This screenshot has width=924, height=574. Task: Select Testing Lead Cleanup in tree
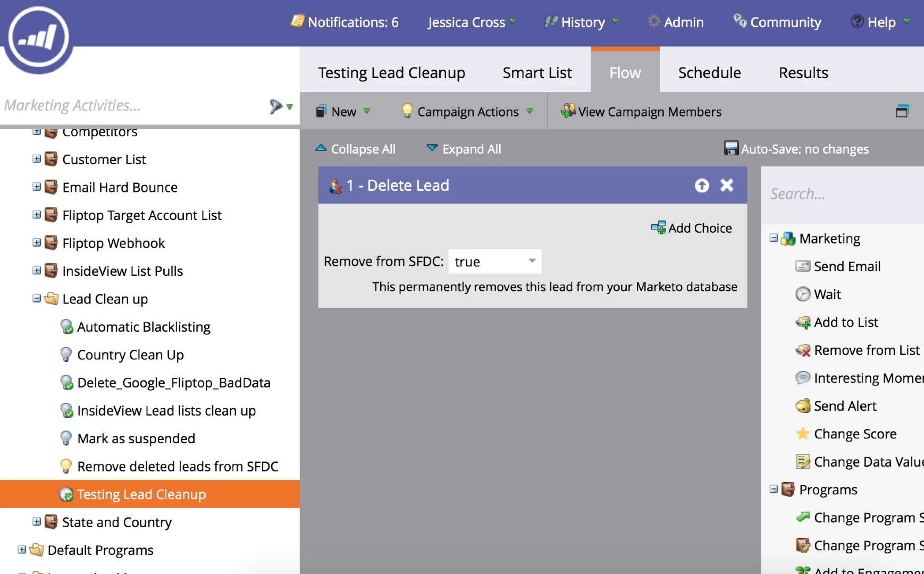point(150,494)
